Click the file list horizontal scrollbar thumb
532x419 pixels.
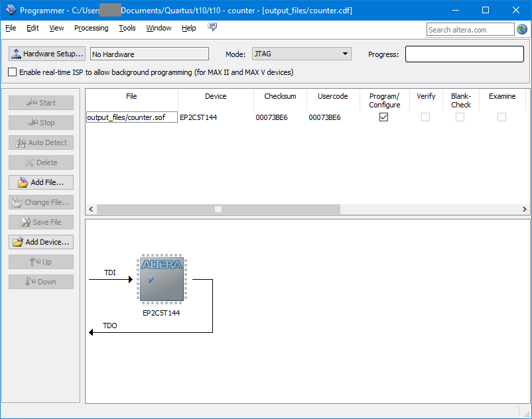point(218,209)
